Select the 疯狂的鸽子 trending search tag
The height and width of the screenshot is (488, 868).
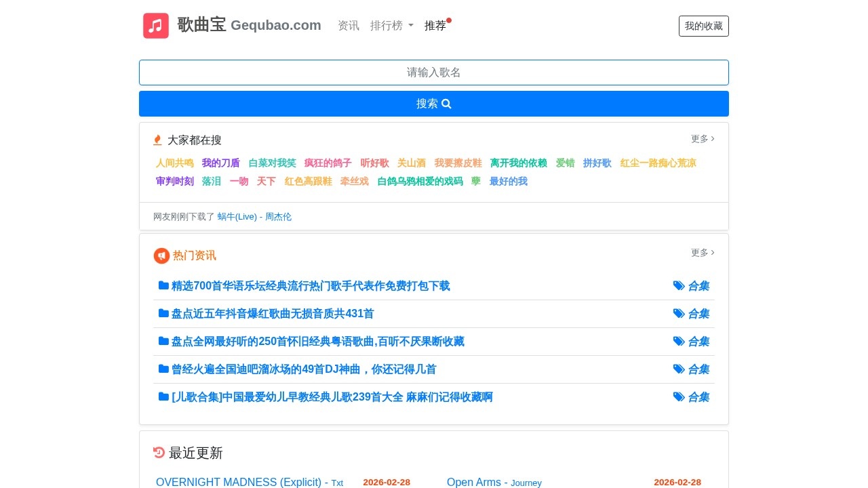point(328,163)
